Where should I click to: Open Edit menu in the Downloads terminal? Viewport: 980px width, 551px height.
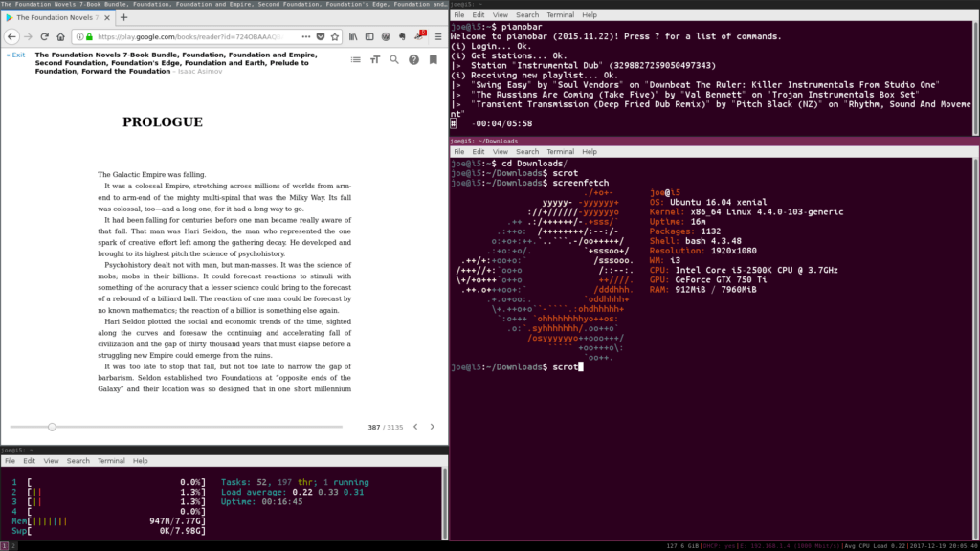pos(479,152)
